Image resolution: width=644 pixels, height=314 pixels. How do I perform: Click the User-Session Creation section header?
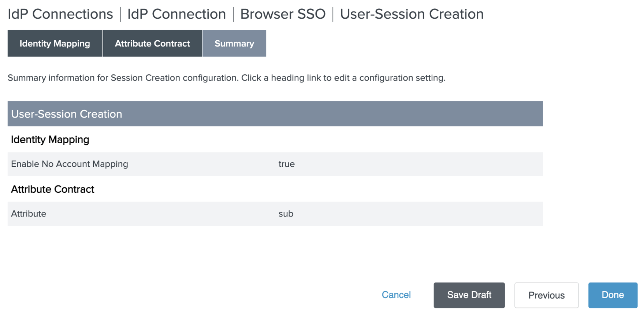(67, 114)
